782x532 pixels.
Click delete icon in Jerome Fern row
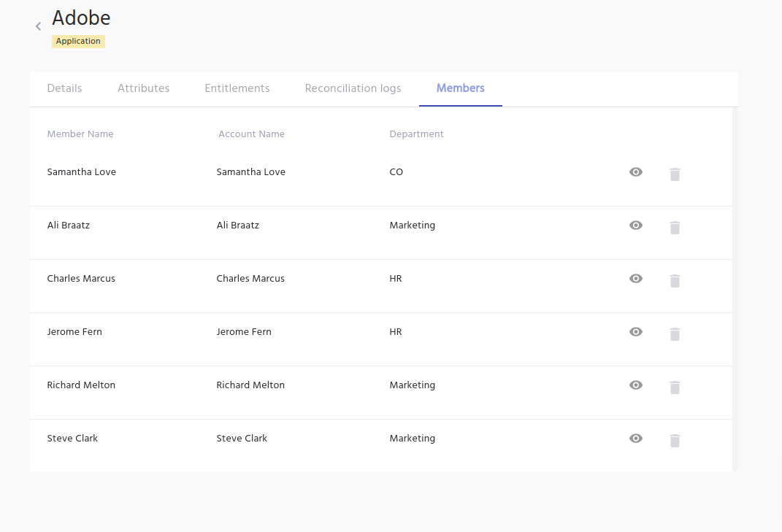pos(675,334)
